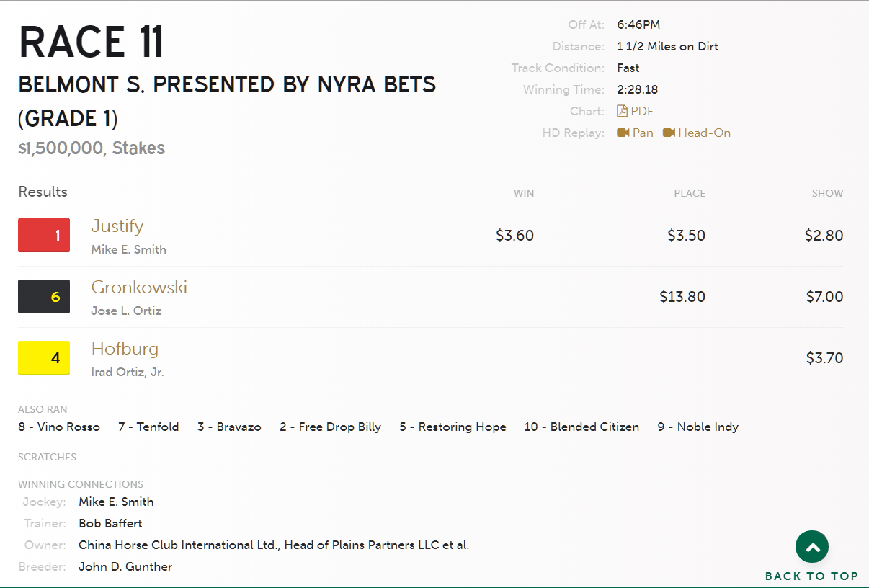Play the Pan HD replay camera icon
This screenshot has height=588, width=869.
coord(623,133)
